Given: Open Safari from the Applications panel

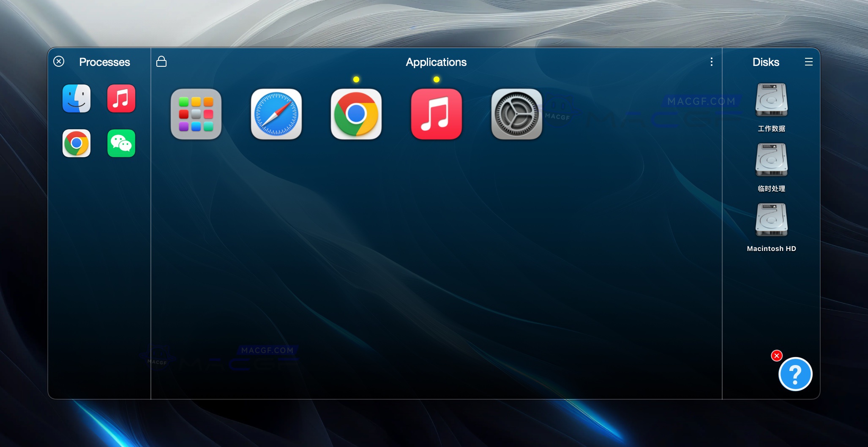Looking at the screenshot, I should click(276, 114).
